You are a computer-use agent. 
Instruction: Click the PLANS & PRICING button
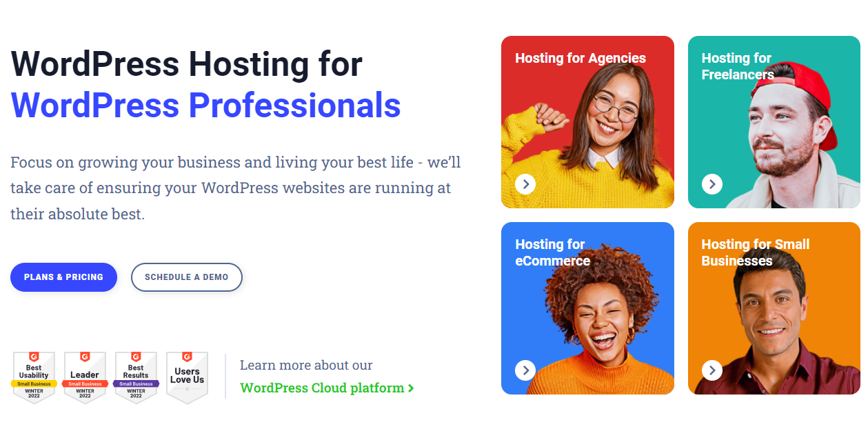point(63,277)
